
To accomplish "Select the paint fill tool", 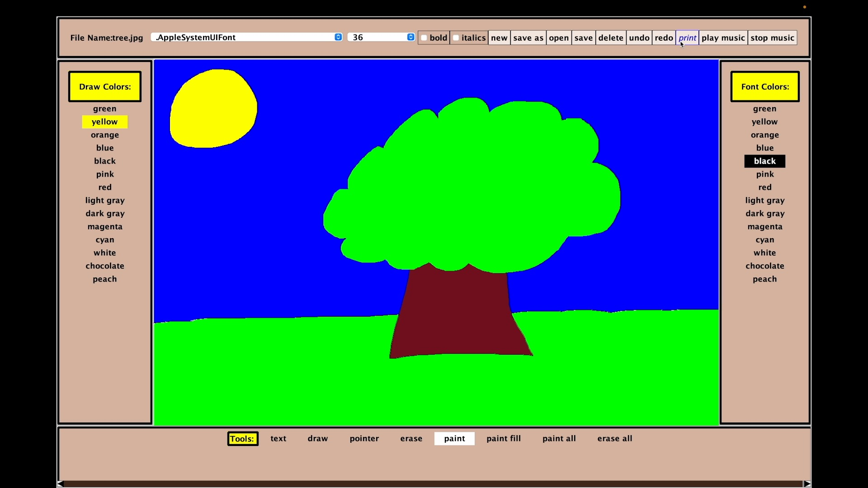I will tap(503, 438).
